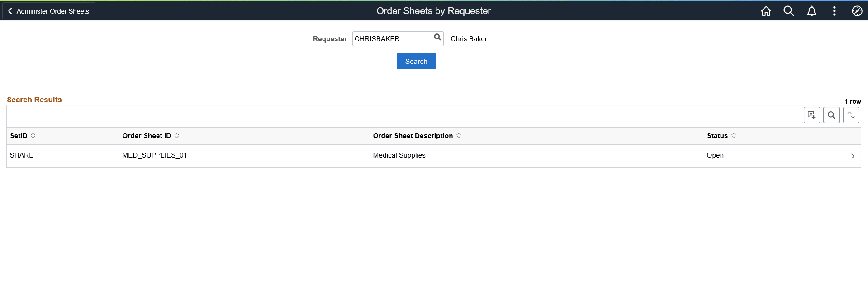
Task: Select SHARE cell in results row
Action: click(22, 155)
